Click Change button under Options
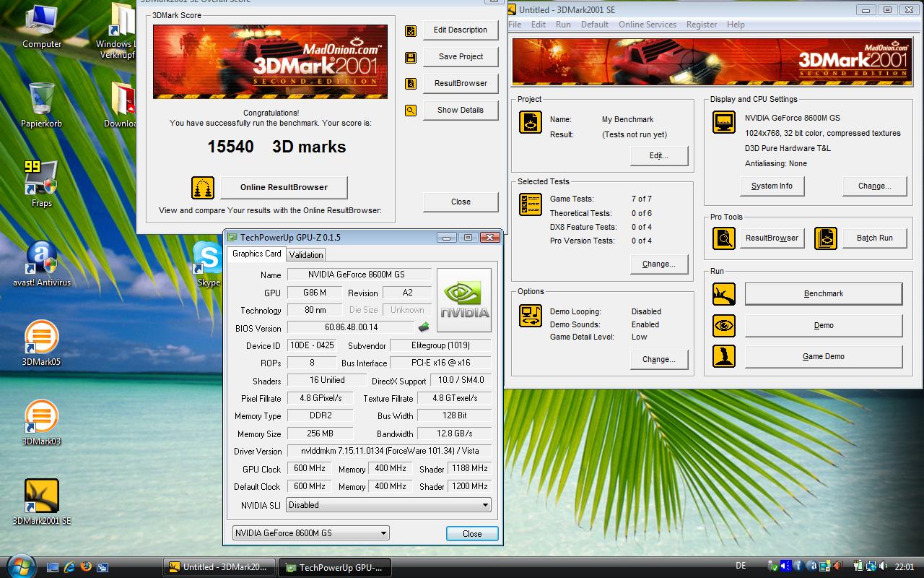 (x=658, y=360)
